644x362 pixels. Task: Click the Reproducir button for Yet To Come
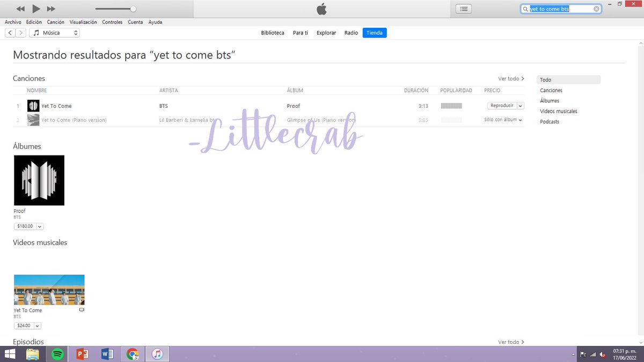point(502,106)
